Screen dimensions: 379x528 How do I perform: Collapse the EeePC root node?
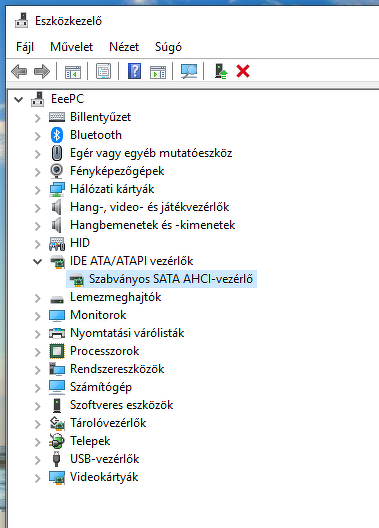coord(19,99)
